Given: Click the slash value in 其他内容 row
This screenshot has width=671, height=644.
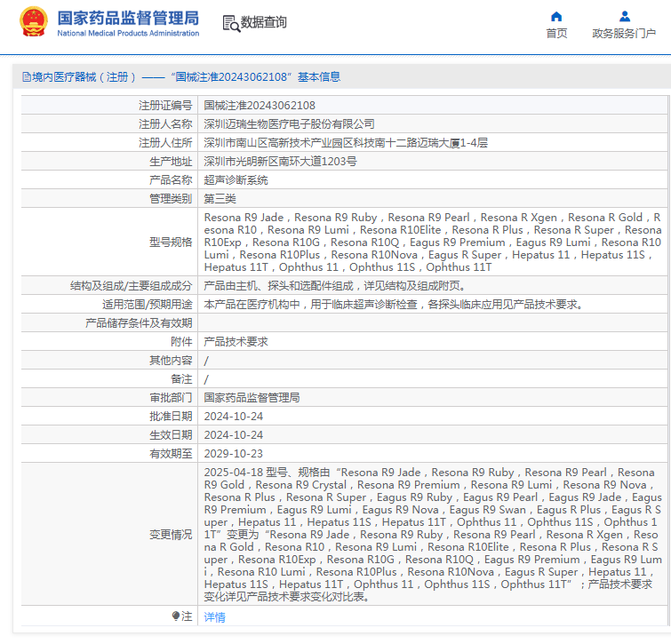Looking at the screenshot, I should 206,361.
